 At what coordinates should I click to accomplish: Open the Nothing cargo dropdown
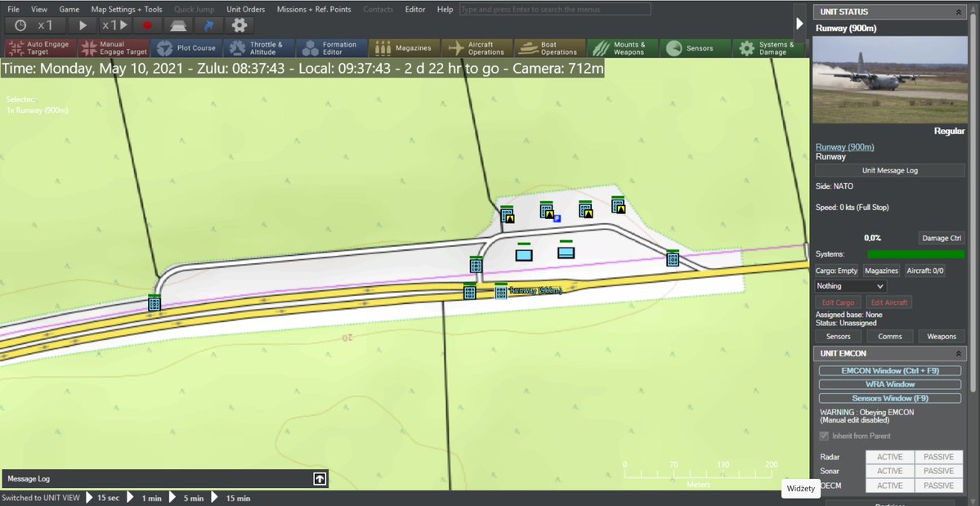851,286
